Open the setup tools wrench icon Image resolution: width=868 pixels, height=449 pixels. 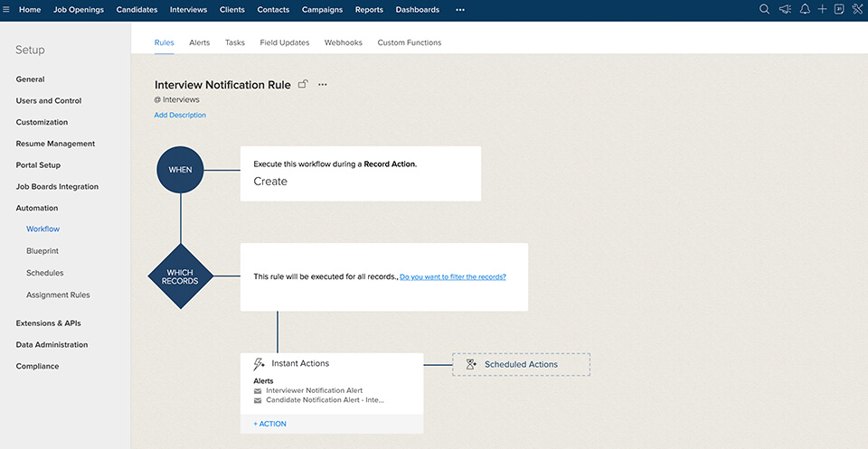tap(857, 10)
